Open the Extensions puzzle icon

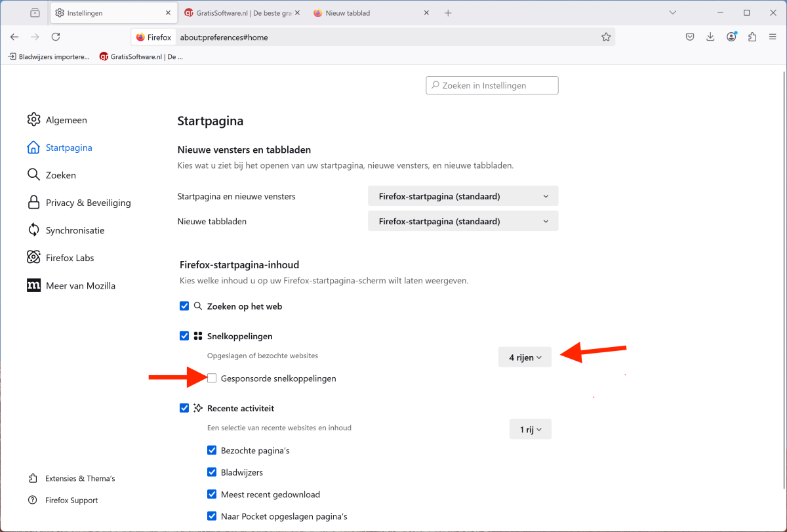[752, 37]
